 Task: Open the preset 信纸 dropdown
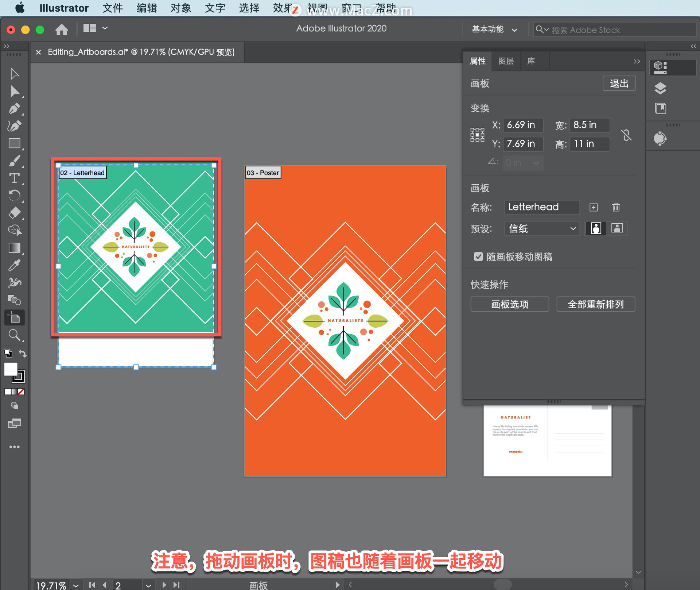click(x=542, y=229)
